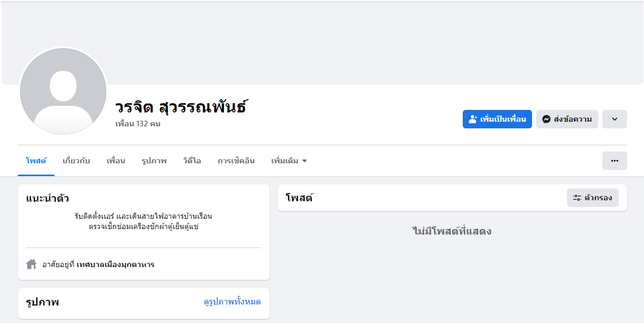Select the วิดีโอ videos tab

[x=192, y=161]
